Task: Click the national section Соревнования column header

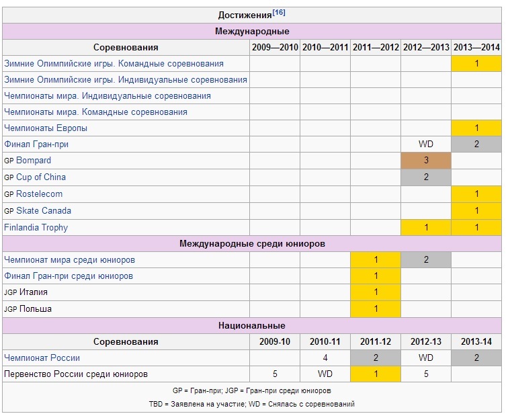Action: [x=126, y=341]
